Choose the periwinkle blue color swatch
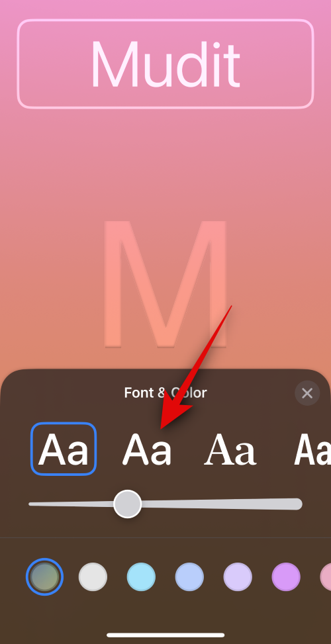The width and height of the screenshot is (331, 644). (189, 576)
